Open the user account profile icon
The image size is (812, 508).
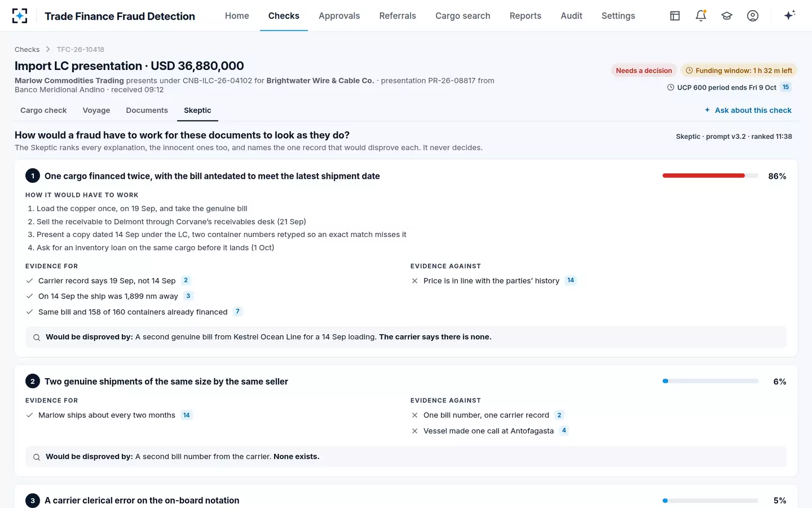[x=753, y=16]
